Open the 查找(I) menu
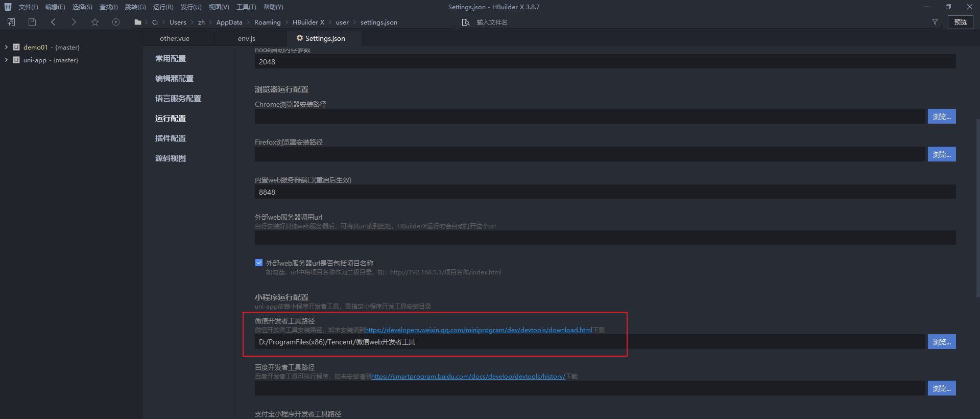This screenshot has width=980, height=419. pos(108,7)
